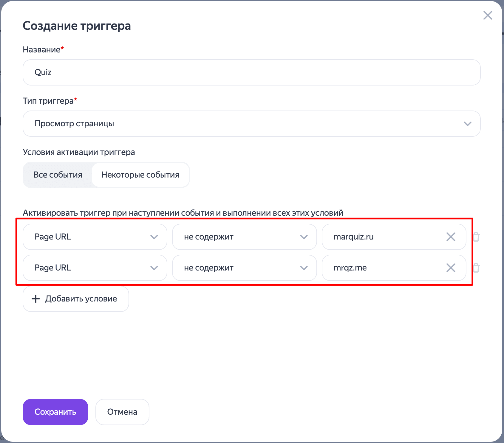Screen dimensions: 504x443
Task: Click into the marquiz.ru text input
Action: click(385, 237)
